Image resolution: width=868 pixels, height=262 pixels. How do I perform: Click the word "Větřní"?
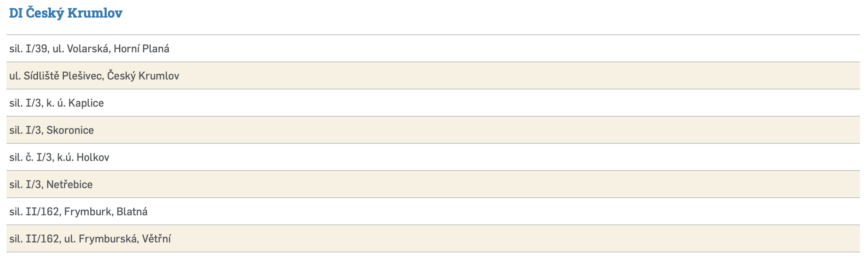[156, 239]
